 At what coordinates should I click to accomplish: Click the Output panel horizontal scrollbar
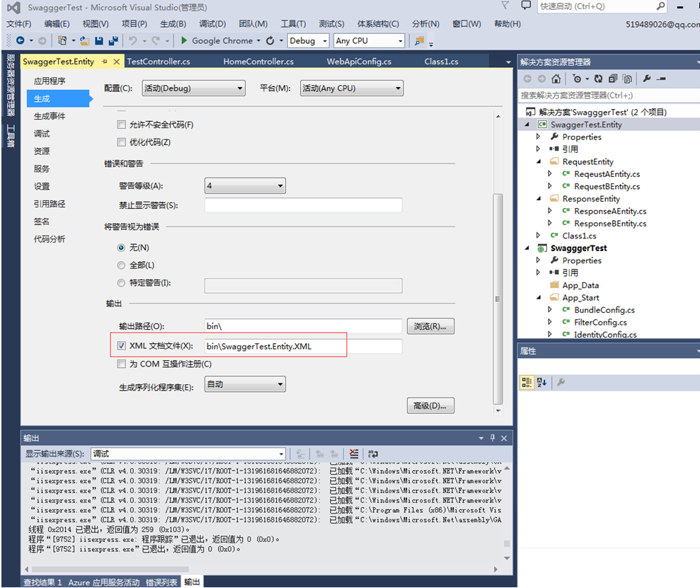coord(110,570)
